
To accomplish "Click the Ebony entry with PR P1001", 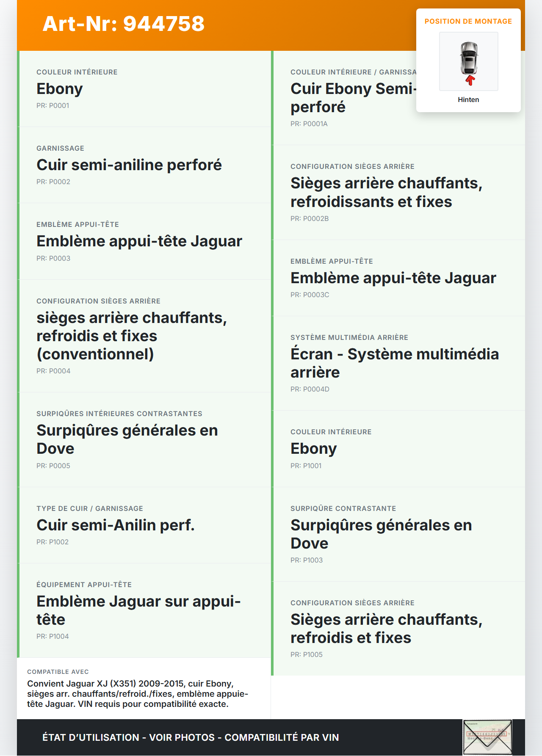I will point(314,449).
